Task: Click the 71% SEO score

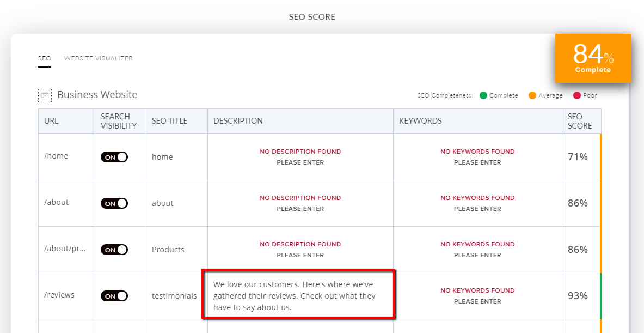Action: [x=578, y=156]
